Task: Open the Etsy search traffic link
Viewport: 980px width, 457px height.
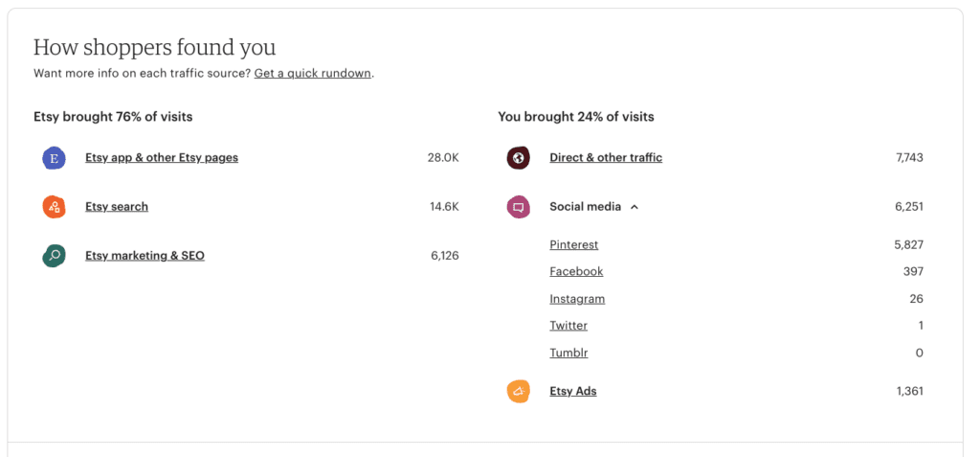Action: [x=117, y=207]
